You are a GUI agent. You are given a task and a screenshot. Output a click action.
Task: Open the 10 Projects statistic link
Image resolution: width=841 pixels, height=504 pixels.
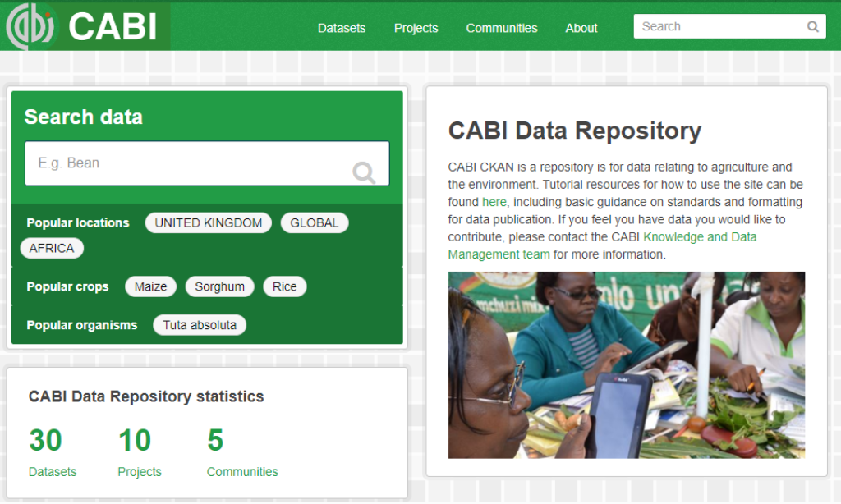[140, 452]
